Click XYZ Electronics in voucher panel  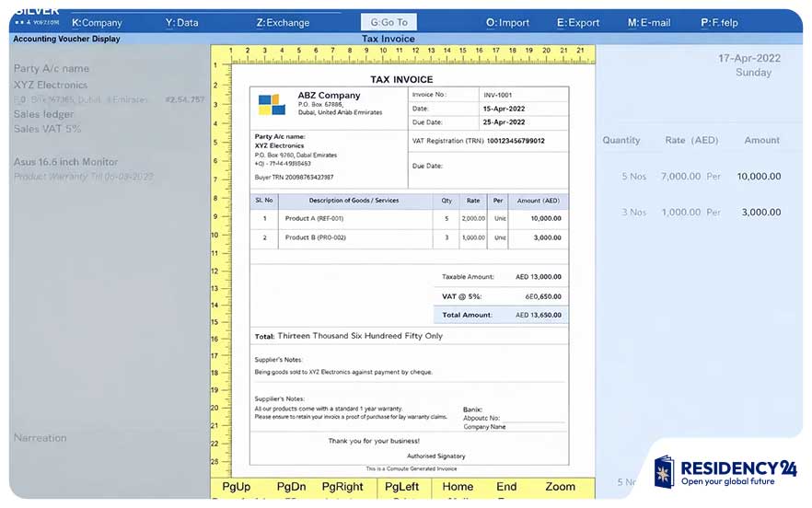51,85
